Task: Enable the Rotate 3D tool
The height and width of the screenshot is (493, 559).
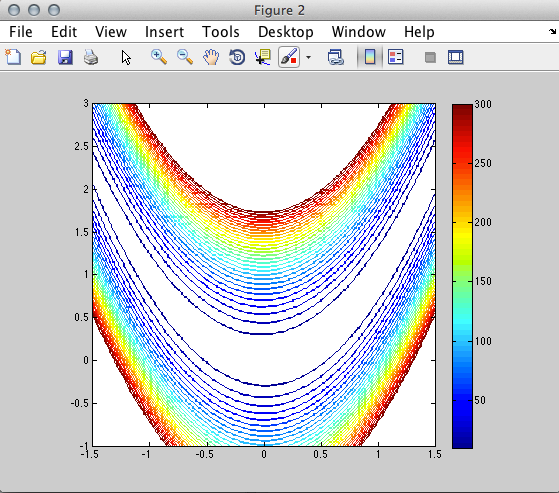Action: [237, 57]
